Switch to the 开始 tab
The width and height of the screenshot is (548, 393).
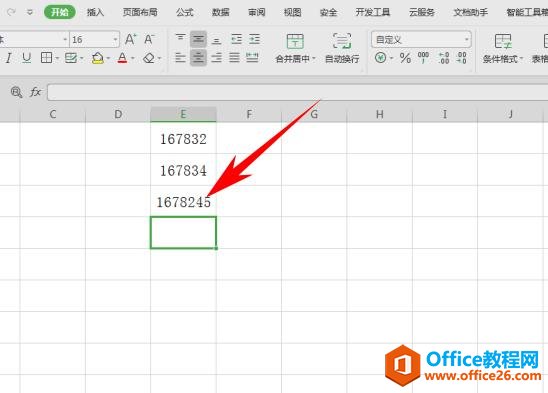click(60, 12)
